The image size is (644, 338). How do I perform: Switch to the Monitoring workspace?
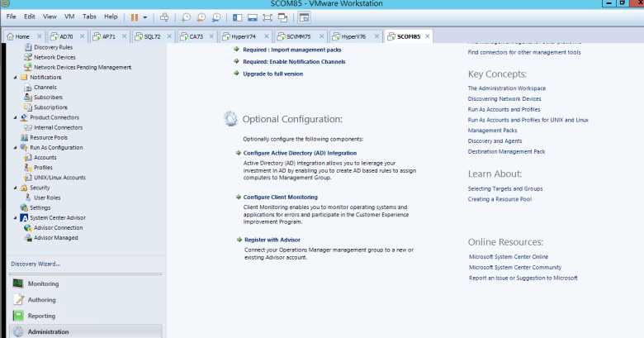point(43,283)
